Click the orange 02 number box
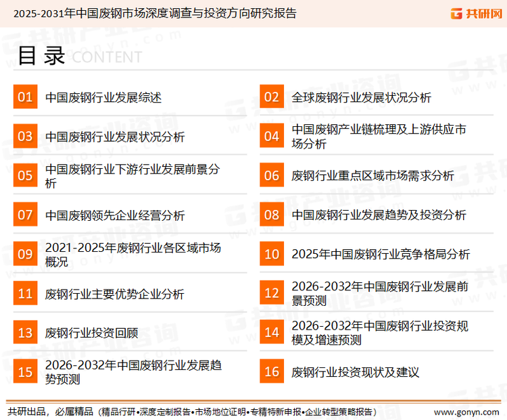This screenshot has width=507, height=420. click(x=272, y=97)
